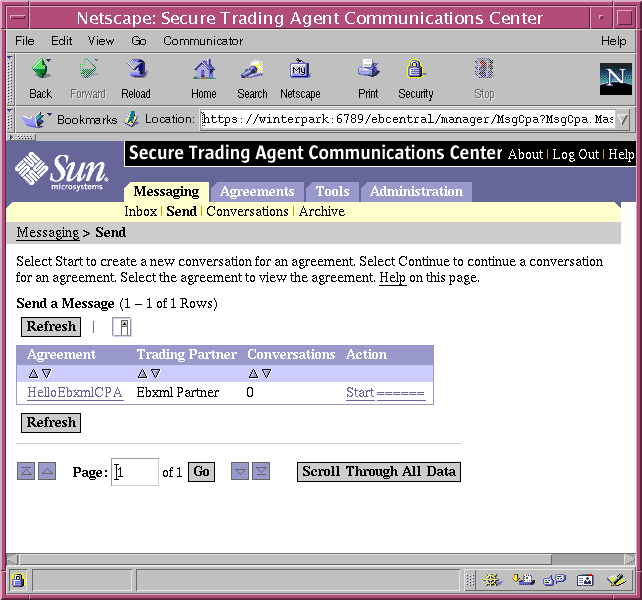Screen dimensions: 642x600
Task: Collapse the navigation toolbar grip
Action: pyautogui.click(x=10, y=79)
